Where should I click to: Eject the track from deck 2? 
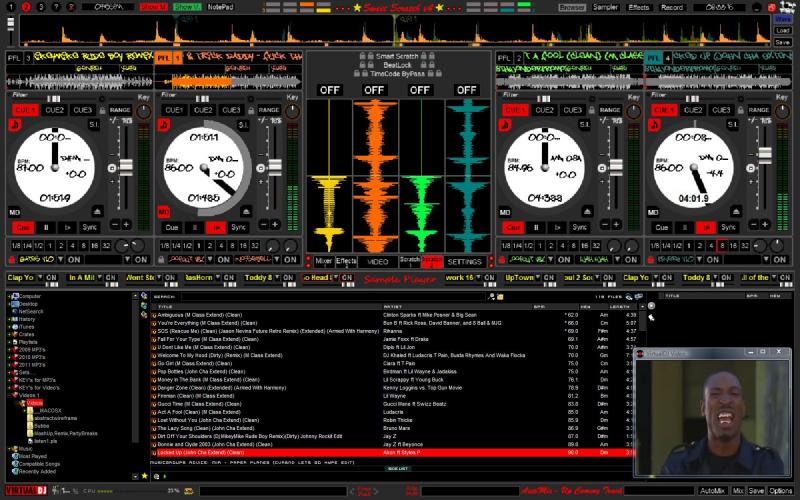tap(587, 211)
